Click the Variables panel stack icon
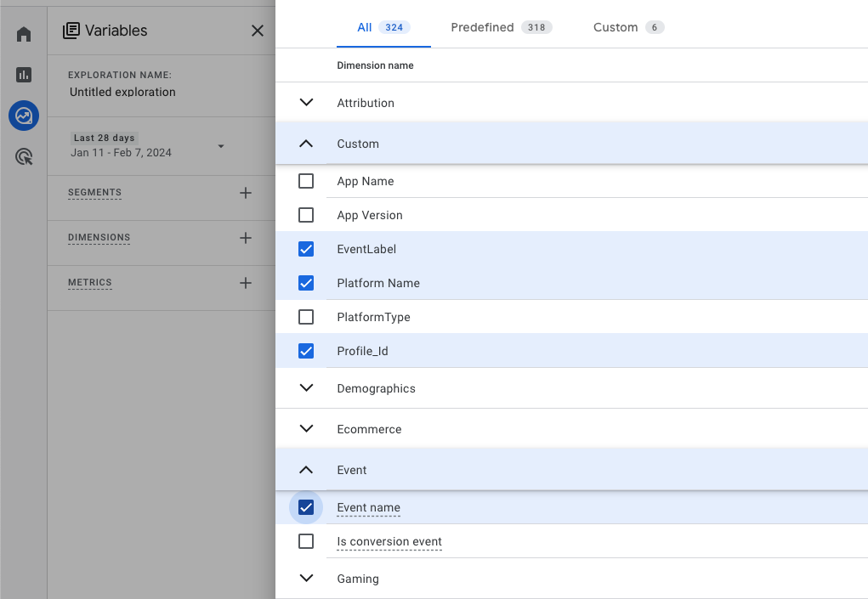Image resolution: width=868 pixels, height=599 pixels. (x=71, y=31)
